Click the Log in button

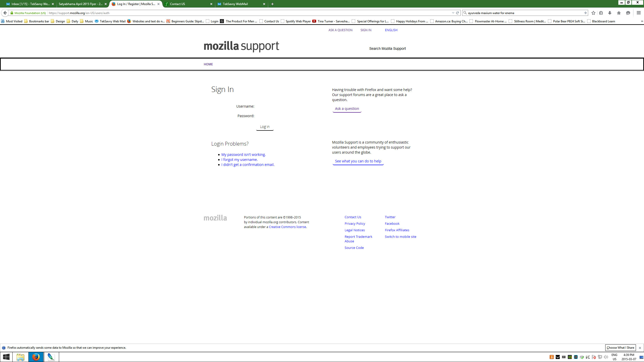pyautogui.click(x=265, y=127)
